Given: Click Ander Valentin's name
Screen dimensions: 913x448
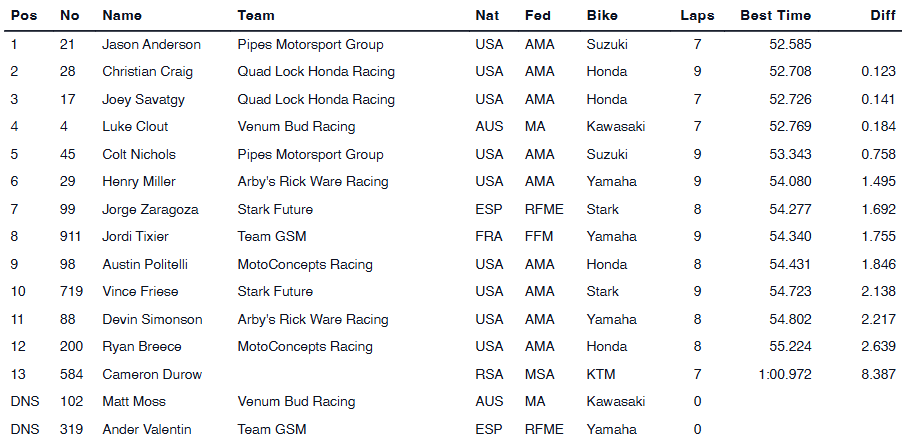Looking at the screenshot, I should (146, 429).
